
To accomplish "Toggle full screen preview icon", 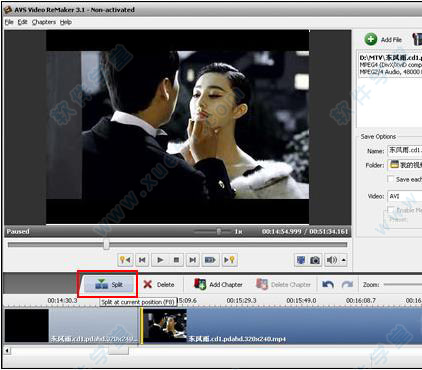I will [x=301, y=260].
